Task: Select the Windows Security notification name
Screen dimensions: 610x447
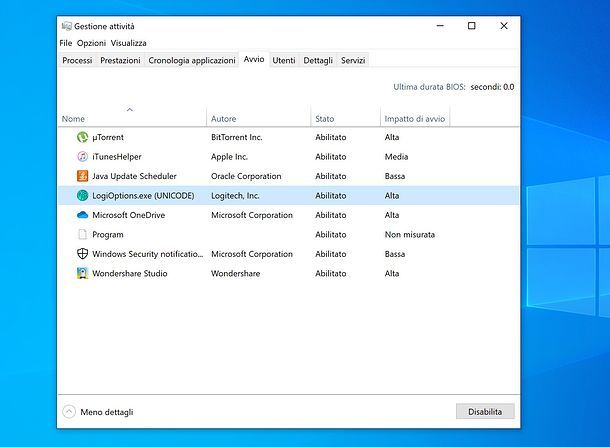Action: pos(147,254)
